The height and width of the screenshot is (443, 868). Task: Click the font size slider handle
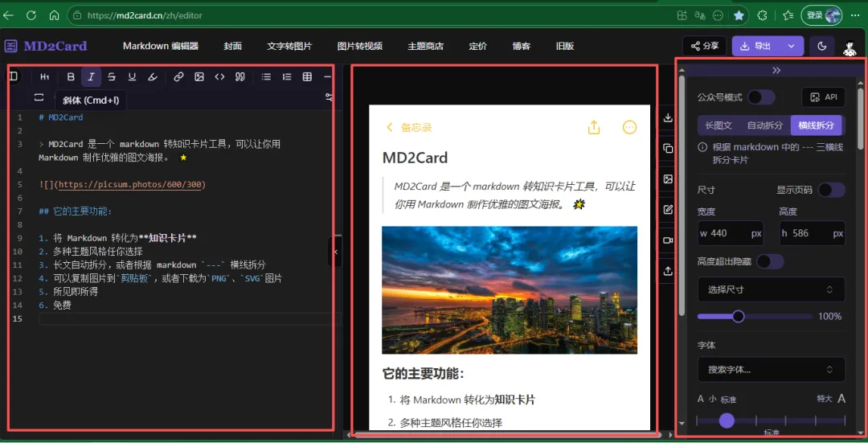click(x=727, y=420)
